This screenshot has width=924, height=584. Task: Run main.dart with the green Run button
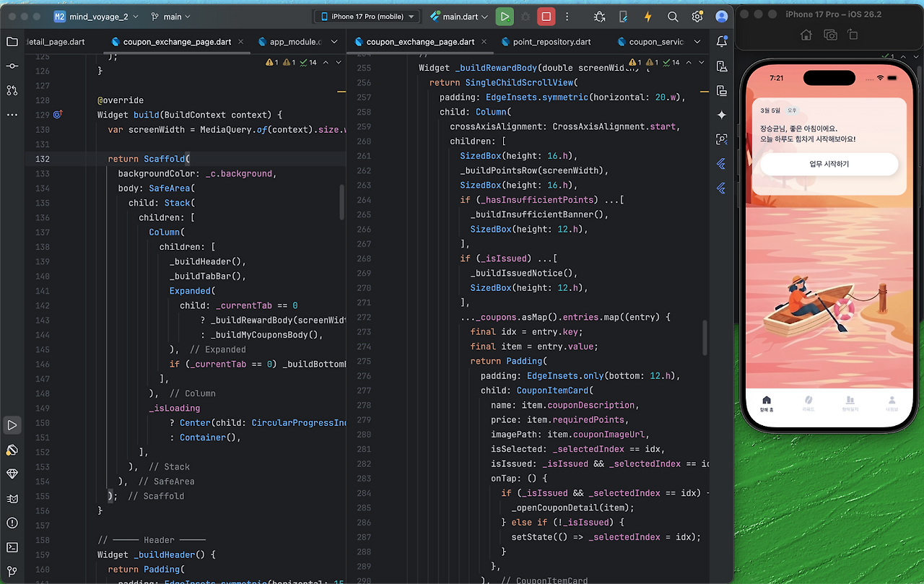[505, 17]
